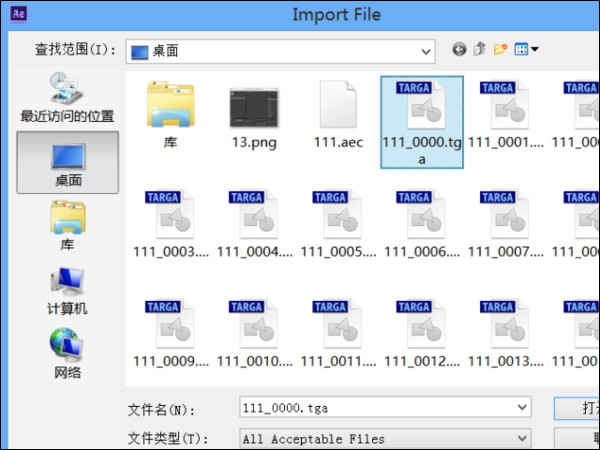The image size is (600, 450).
Task: Select the 111.aec file
Action: (x=338, y=115)
